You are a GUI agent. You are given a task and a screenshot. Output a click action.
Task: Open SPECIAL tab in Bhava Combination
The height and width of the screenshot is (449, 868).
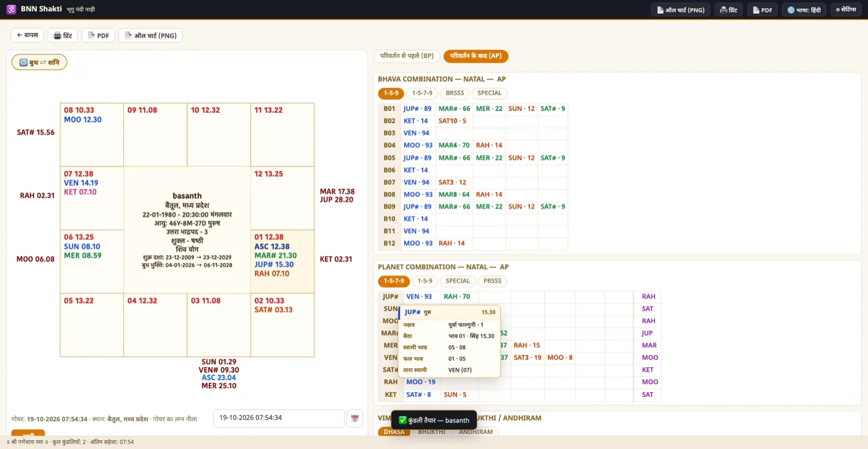489,93
